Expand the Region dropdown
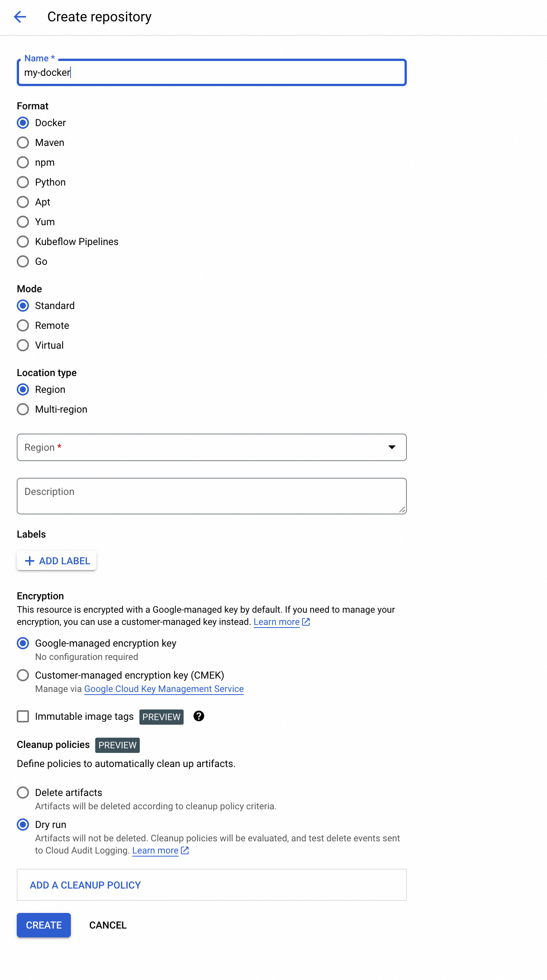The width and height of the screenshot is (547, 980). (x=212, y=447)
